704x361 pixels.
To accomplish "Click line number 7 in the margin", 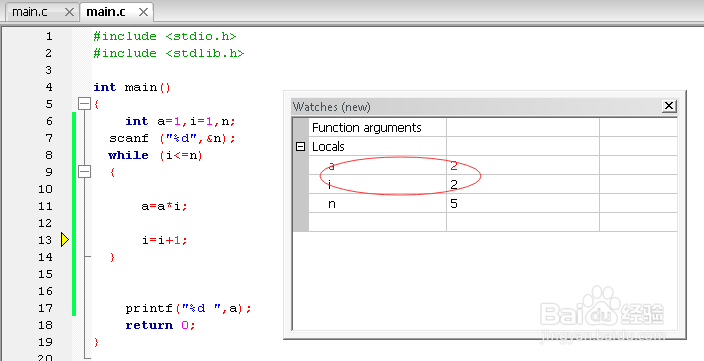I will click(x=49, y=138).
